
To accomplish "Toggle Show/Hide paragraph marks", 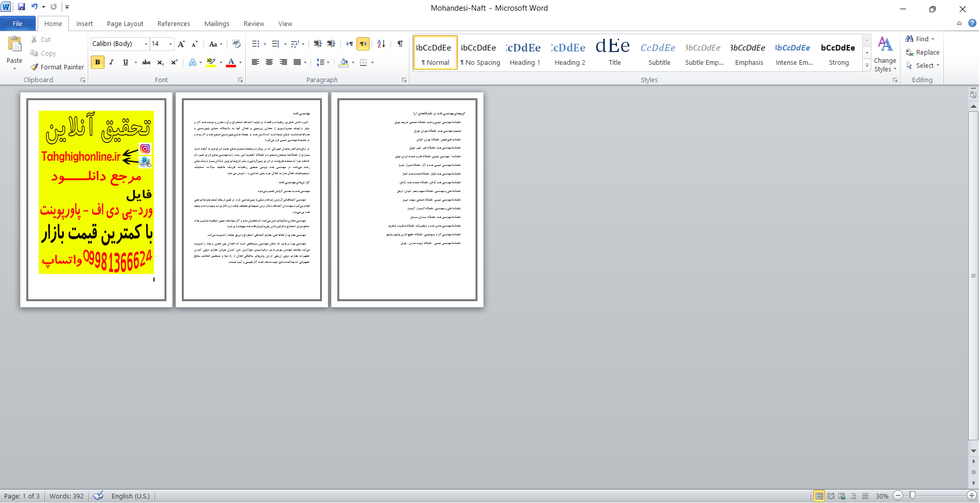I will 400,44.
